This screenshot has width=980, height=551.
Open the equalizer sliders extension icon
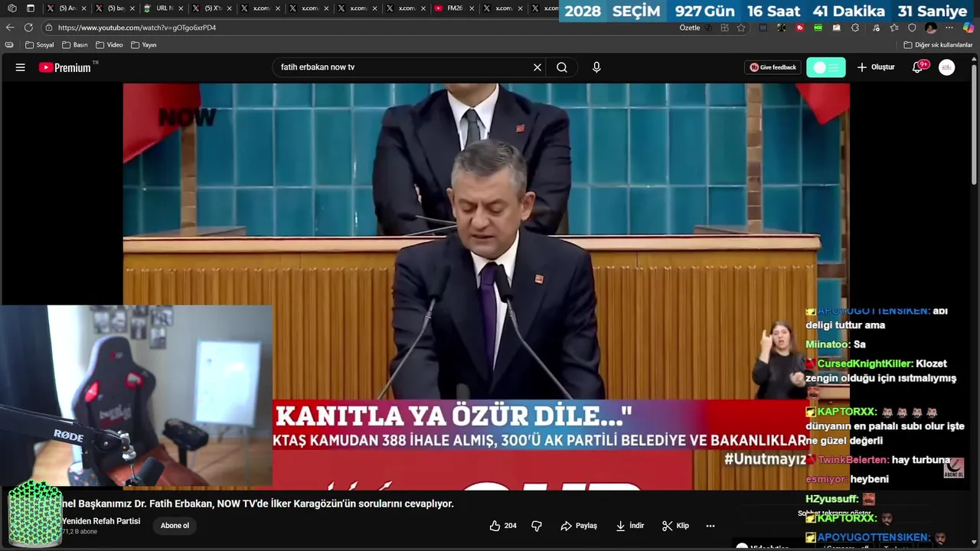pos(763,28)
